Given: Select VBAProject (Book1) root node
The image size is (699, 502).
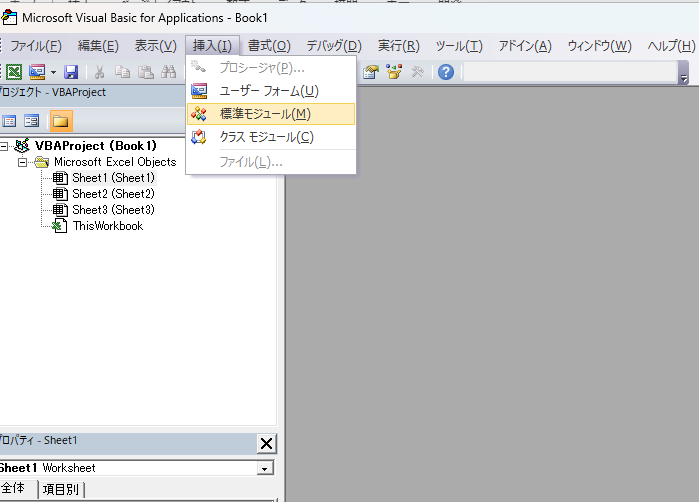Looking at the screenshot, I should pos(96,146).
